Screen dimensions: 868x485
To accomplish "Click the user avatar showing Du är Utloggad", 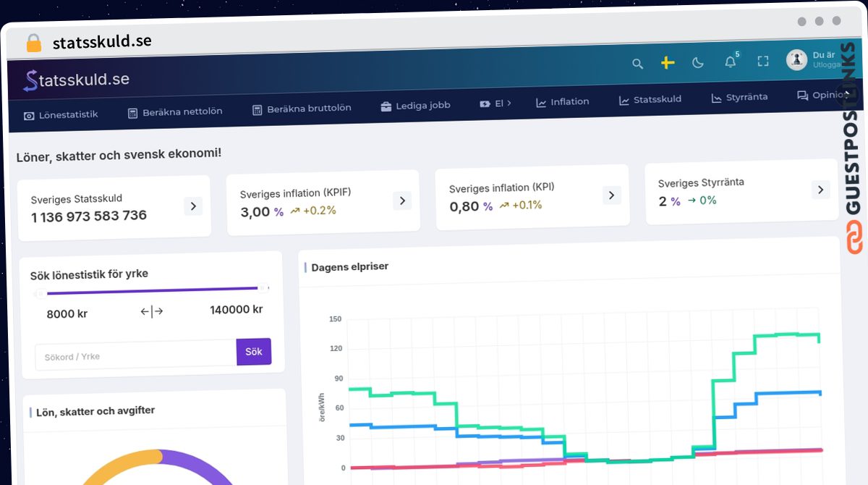I will point(796,59).
